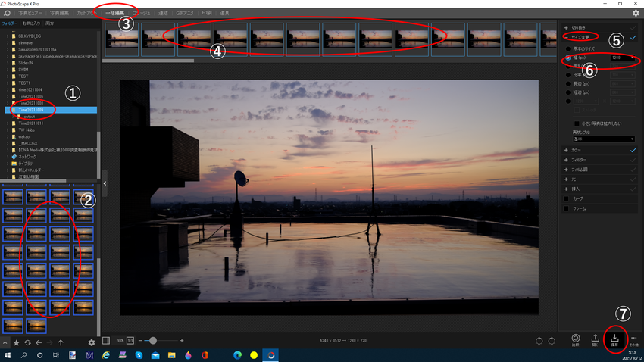
Task: Go up one folder with the up arrow icon
Action: point(61,342)
